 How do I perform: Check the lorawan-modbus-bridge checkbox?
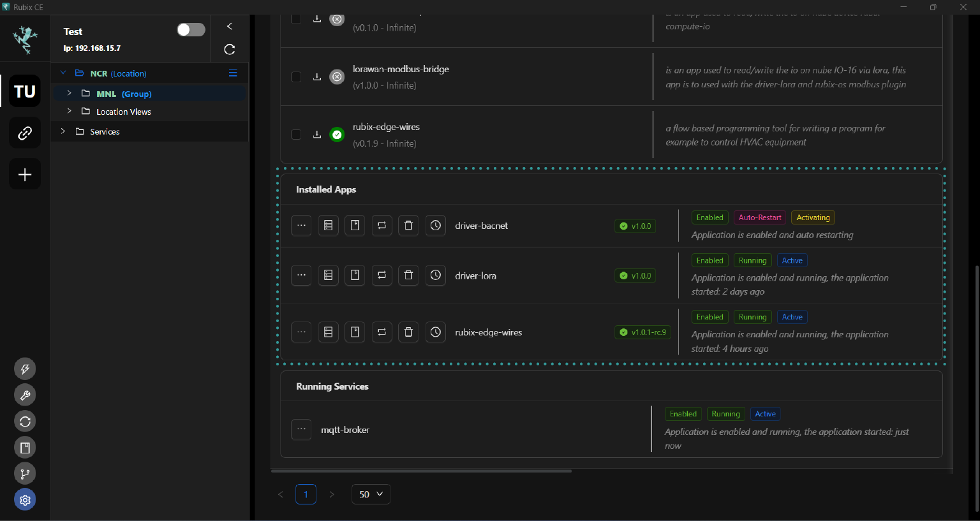click(296, 77)
